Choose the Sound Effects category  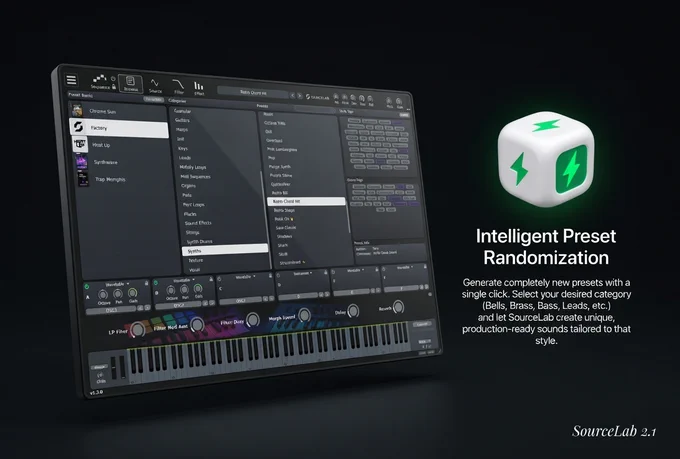[x=198, y=223]
